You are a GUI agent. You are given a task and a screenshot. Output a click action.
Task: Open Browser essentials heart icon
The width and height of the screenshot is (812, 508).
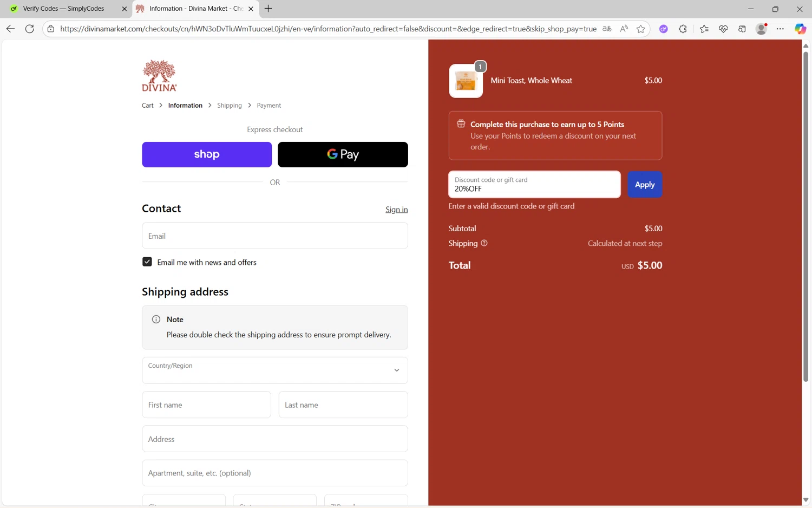tap(723, 29)
